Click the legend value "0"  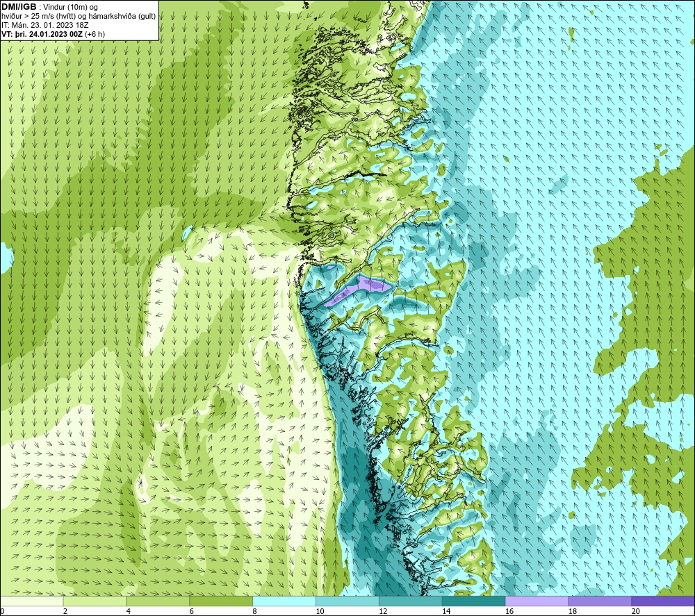coord(3,611)
